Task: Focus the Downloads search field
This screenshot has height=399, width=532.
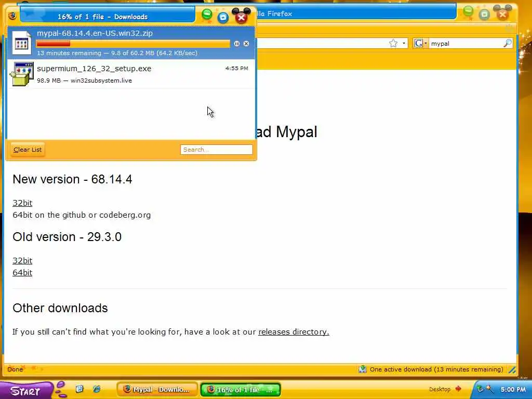Action: pyautogui.click(x=217, y=150)
